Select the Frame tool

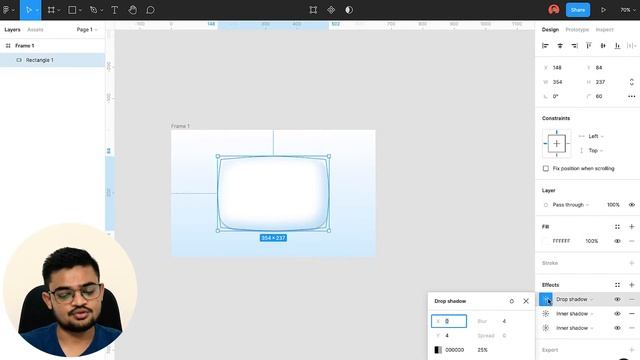click(51, 10)
